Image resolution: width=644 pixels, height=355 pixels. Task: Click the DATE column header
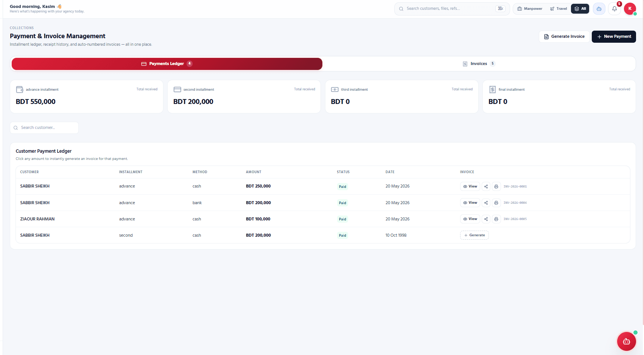(x=390, y=172)
